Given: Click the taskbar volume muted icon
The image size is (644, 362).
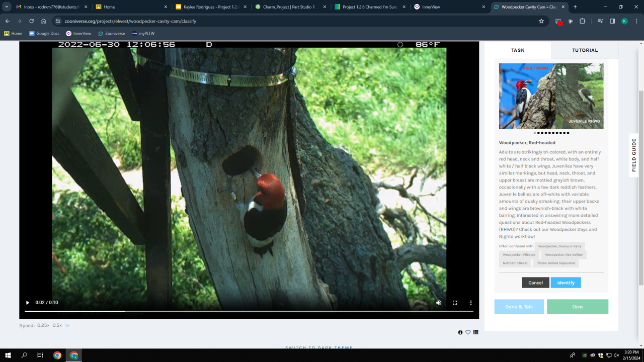Looking at the screenshot, I should (x=616, y=355).
